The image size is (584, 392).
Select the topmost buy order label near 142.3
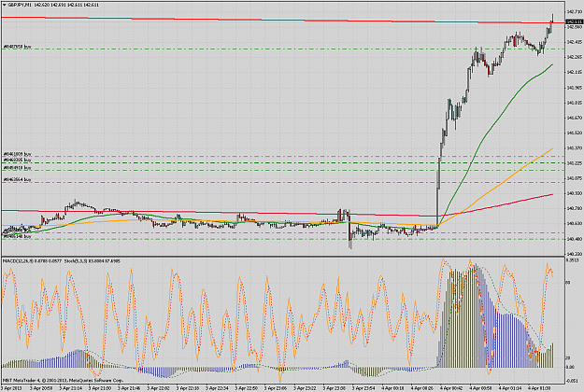click(x=17, y=47)
